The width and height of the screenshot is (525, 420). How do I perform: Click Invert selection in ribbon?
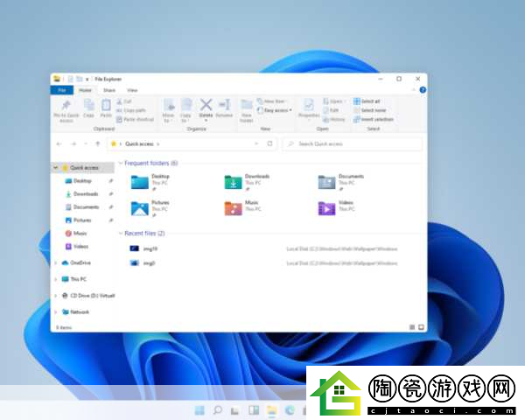pyautogui.click(x=374, y=119)
